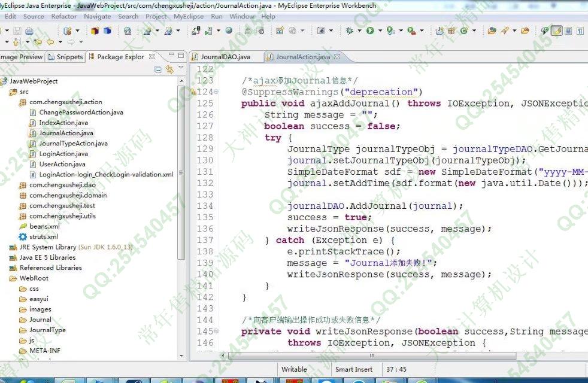Open the Navigate menu
The height and width of the screenshot is (383, 588).
click(97, 17)
